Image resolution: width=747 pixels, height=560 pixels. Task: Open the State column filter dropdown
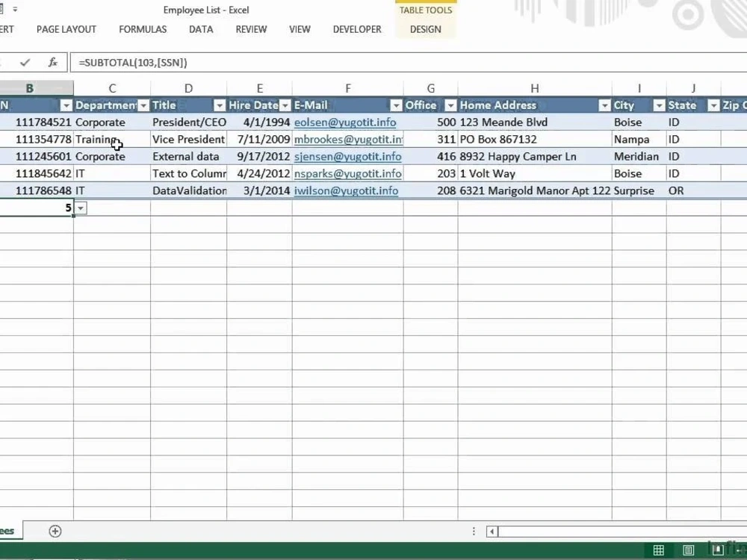pos(713,105)
